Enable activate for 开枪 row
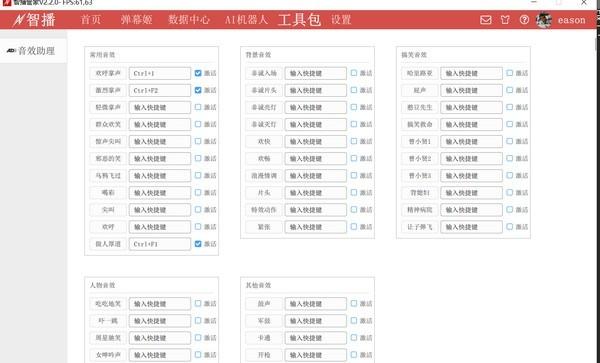Screen dimensions: 600x363 tap(354, 355)
